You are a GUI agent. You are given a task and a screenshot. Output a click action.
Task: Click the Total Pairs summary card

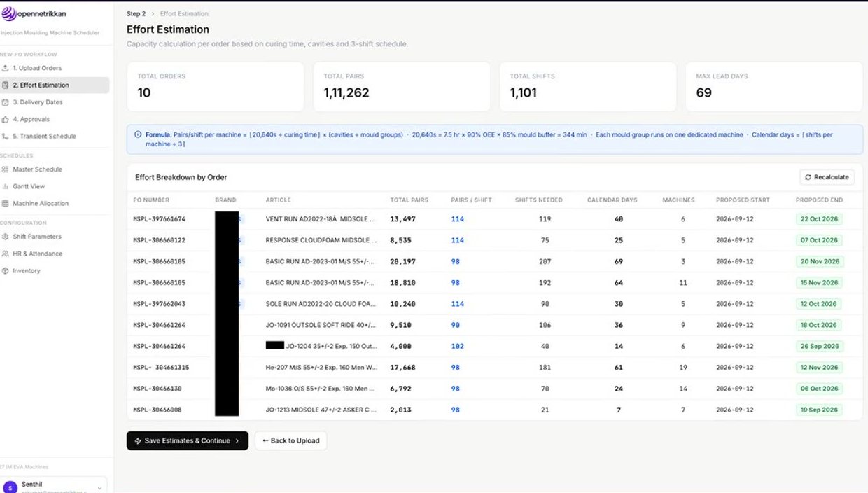click(x=402, y=87)
